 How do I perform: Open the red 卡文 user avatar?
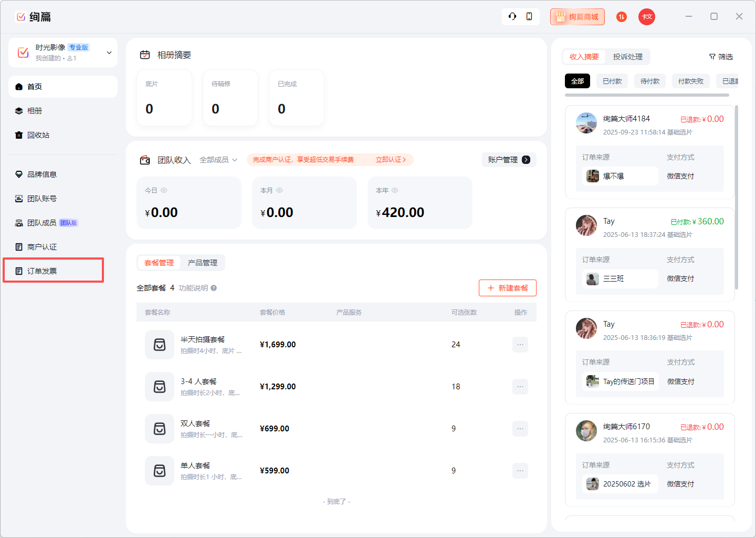tap(647, 17)
